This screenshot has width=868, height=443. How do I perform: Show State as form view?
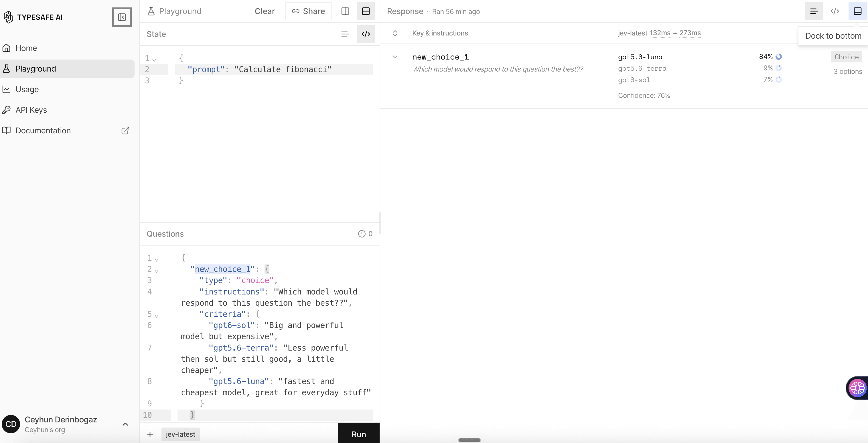tap(345, 34)
